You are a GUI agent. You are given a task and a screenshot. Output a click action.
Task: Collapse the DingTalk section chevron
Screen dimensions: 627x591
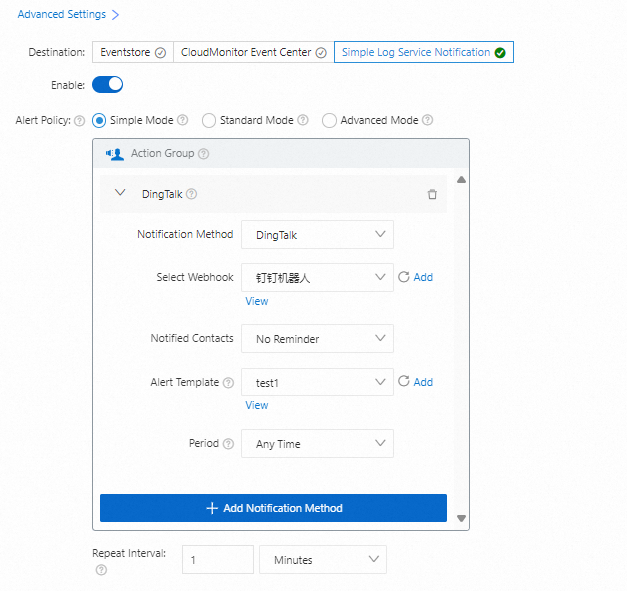(120, 193)
